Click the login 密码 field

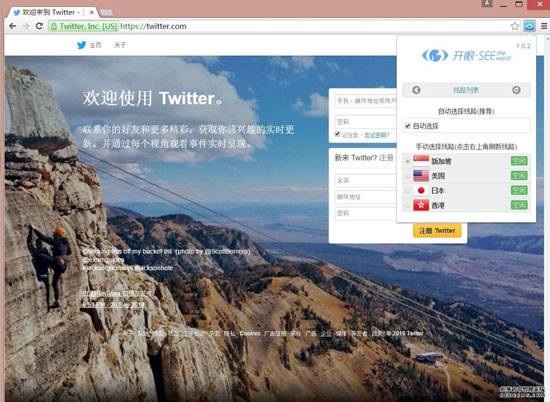point(365,122)
